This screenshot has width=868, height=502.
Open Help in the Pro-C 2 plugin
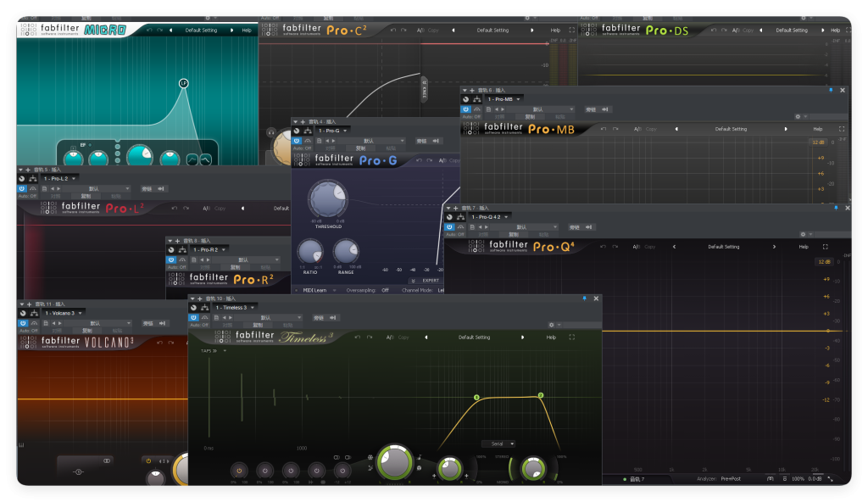pyautogui.click(x=555, y=31)
